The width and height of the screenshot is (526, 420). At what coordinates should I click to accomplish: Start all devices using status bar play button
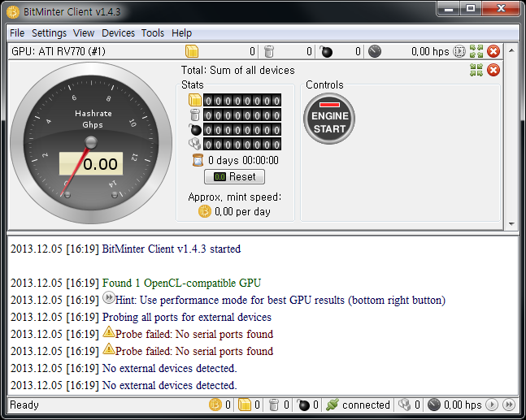[x=492, y=405]
